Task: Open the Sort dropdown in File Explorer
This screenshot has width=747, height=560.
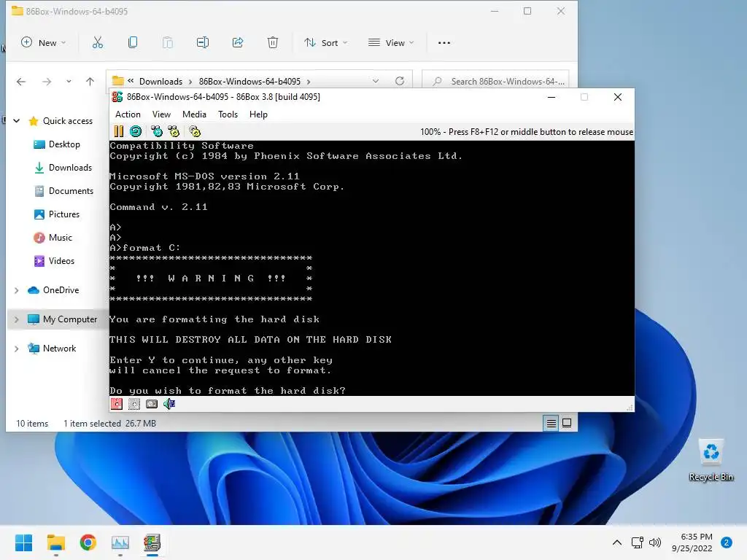Action: point(326,42)
